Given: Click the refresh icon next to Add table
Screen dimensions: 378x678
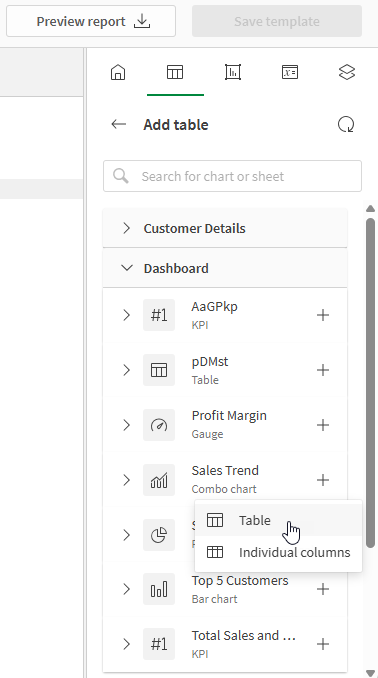Looking at the screenshot, I should pyautogui.click(x=346, y=125).
